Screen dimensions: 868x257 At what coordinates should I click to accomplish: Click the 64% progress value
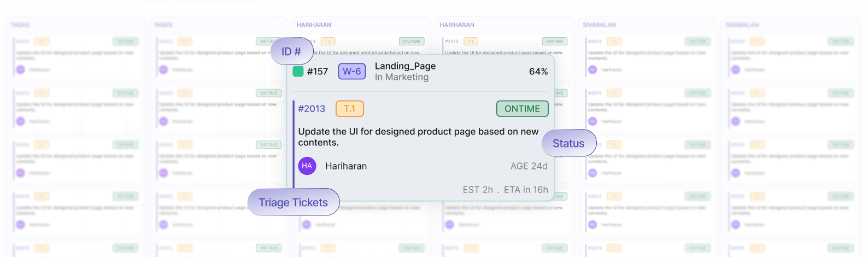click(x=538, y=72)
